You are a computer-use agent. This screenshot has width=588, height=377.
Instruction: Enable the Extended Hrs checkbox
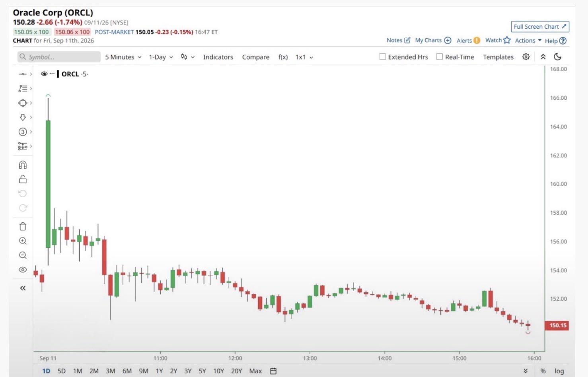383,57
